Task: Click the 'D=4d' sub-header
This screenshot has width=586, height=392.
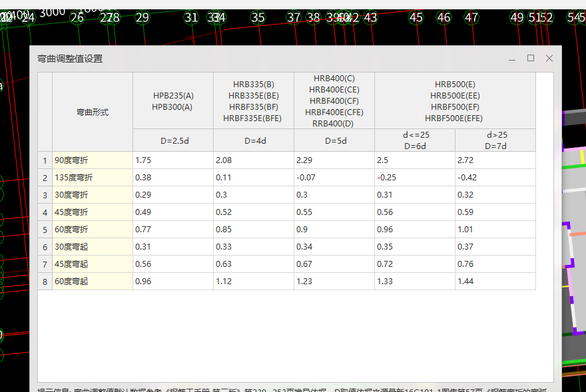Action: pos(254,140)
